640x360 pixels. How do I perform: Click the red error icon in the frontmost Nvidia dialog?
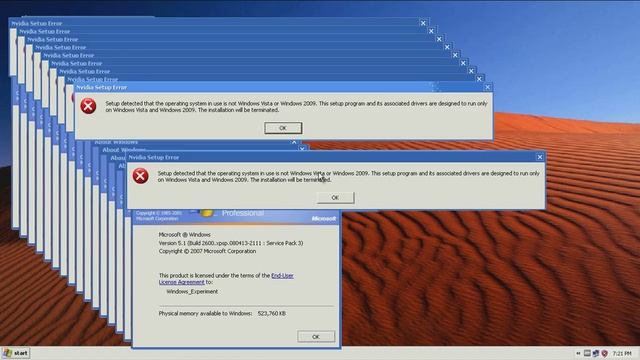(x=140, y=176)
